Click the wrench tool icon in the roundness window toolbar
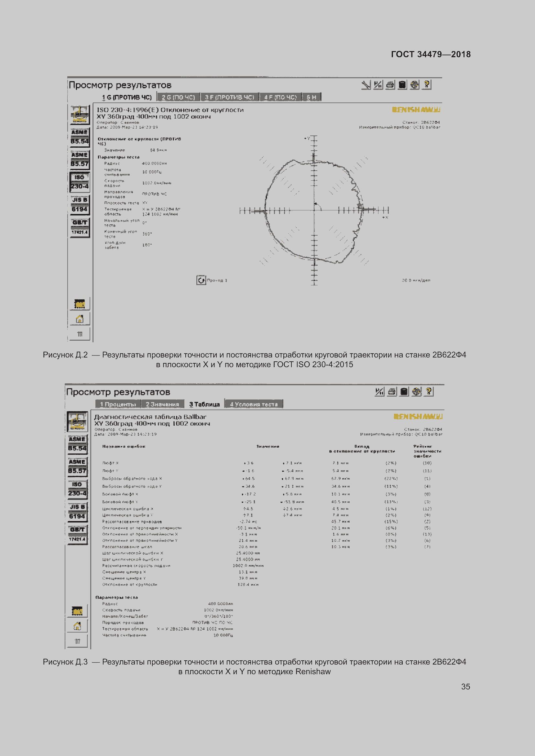 click(366, 85)
